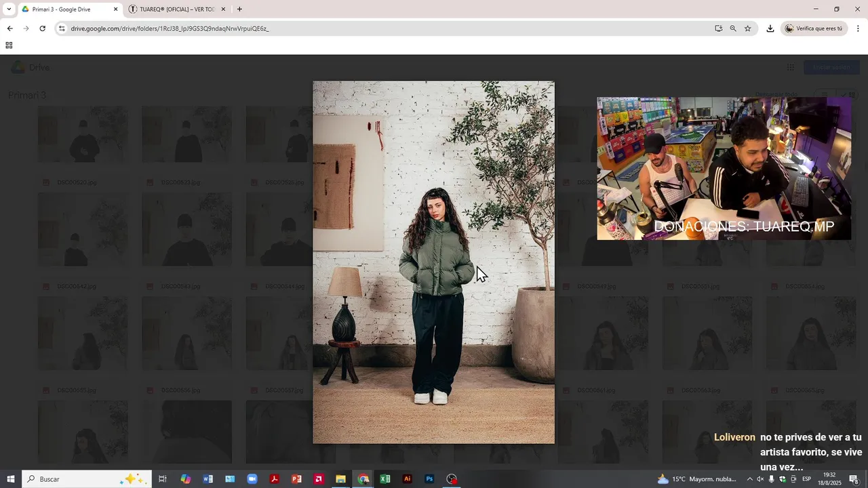Image resolution: width=868 pixels, height=488 pixels.
Task: Open the Windows notification center
Action: (854, 479)
